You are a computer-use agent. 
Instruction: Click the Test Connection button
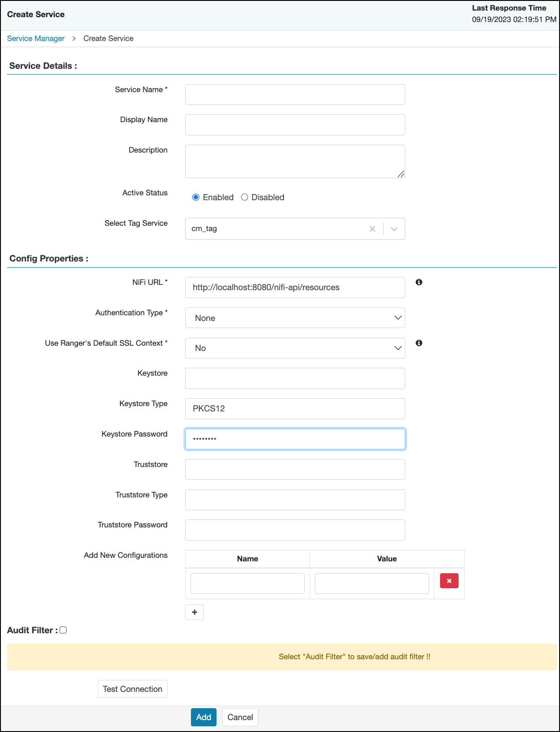132,689
